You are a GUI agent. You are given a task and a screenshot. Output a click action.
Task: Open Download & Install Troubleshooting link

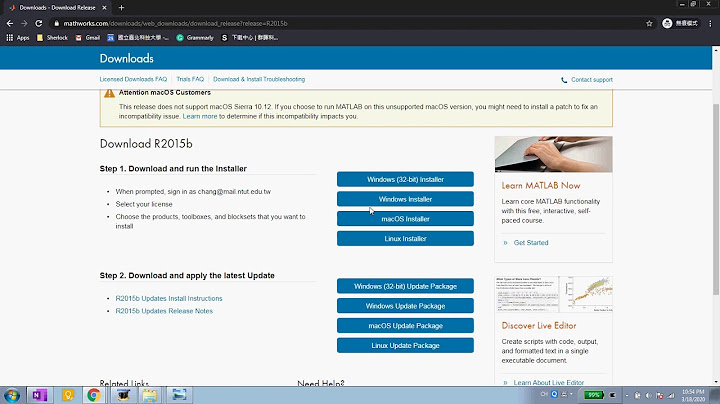pos(259,79)
